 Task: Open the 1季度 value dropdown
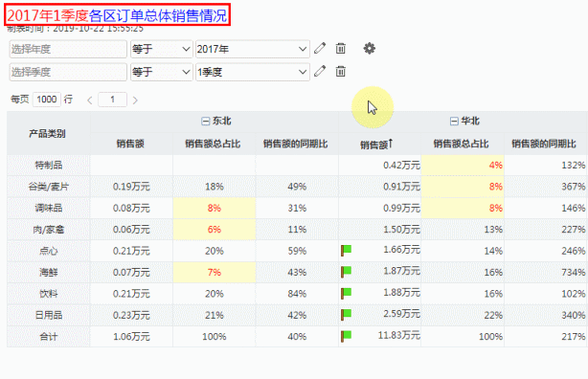(x=253, y=72)
